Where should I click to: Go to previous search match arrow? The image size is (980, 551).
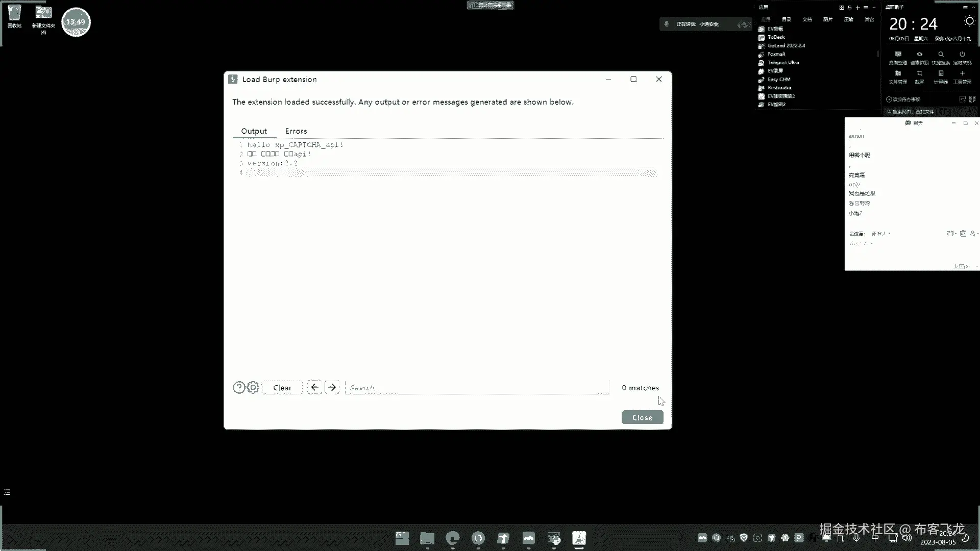315,388
